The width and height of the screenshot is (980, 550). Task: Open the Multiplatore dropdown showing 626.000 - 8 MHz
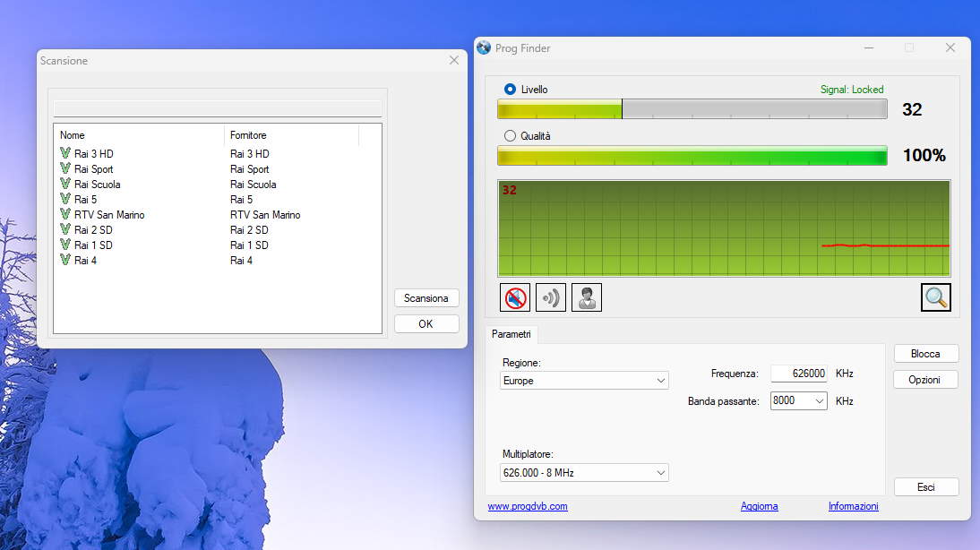[584, 472]
